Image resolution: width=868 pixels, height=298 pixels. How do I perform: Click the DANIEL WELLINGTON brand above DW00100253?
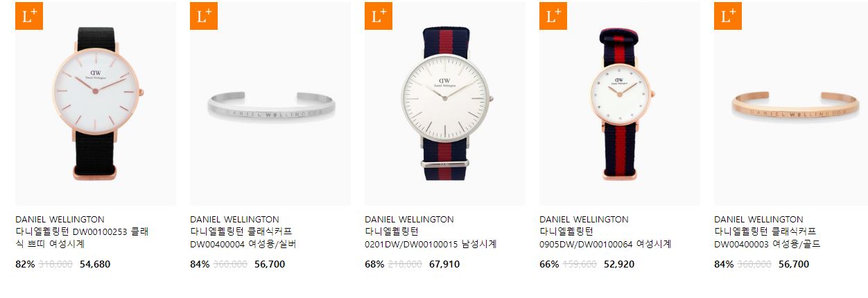(60, 220)
